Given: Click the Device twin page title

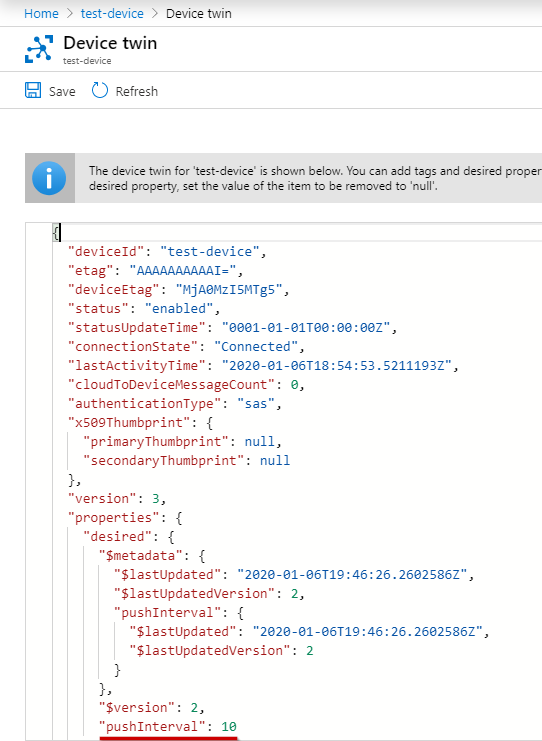Looking at the screenshot, I should tap(110, 43).
